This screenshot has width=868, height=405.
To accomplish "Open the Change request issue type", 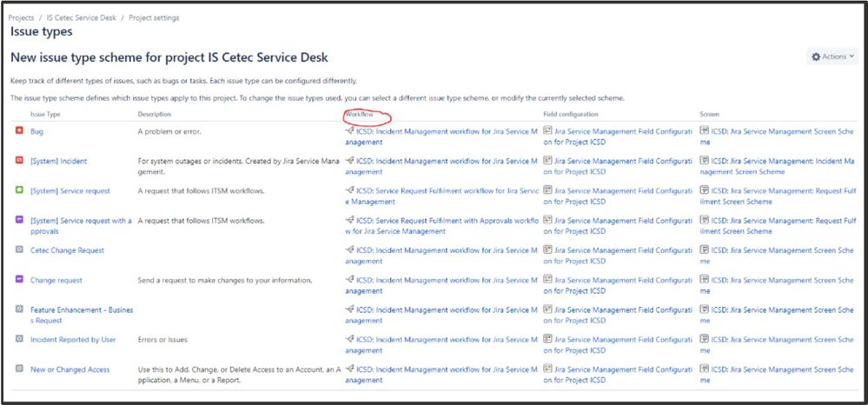I will pyautogui.click(x=56, y=281).
